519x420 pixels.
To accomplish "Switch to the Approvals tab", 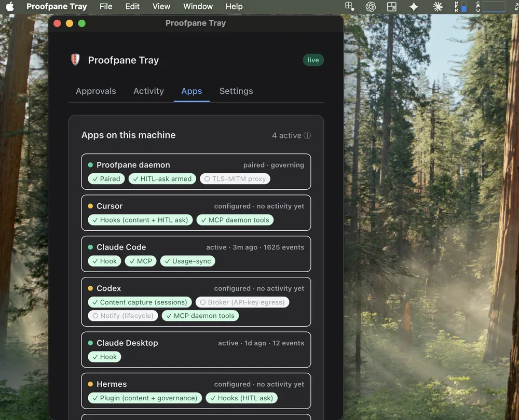I will [x=96, y=91].
